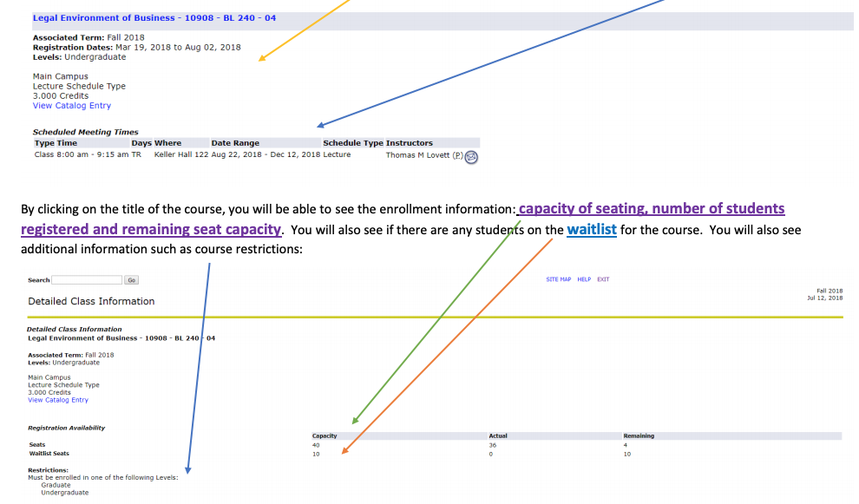Open the SITE MAP menu link
This screenshot has width=859, height=504.
(558, 279)
